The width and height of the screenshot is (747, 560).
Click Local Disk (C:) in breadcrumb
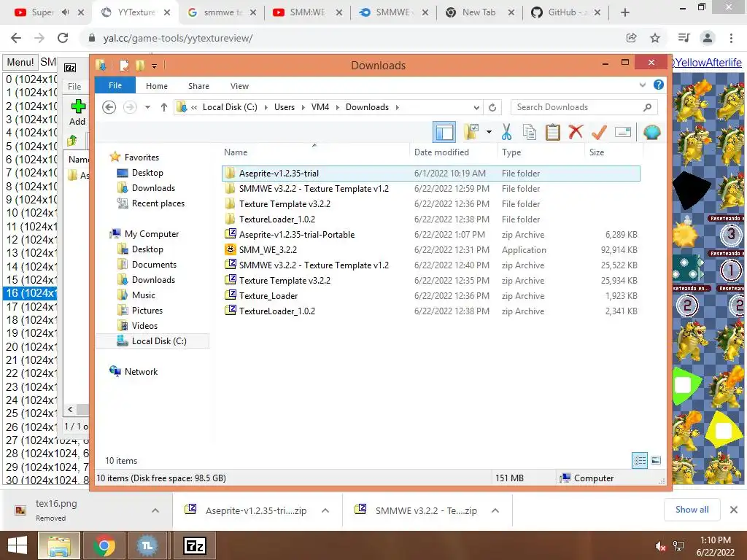230,107
